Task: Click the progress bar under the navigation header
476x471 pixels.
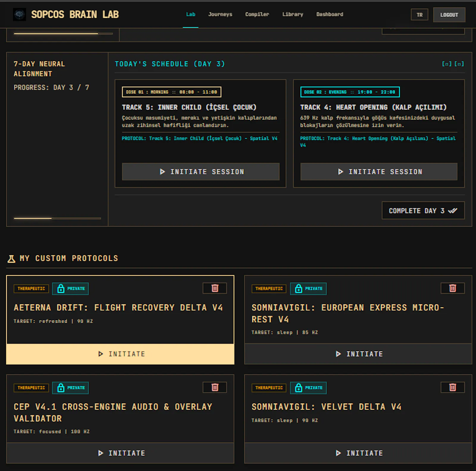Action: tap(63, 34)
